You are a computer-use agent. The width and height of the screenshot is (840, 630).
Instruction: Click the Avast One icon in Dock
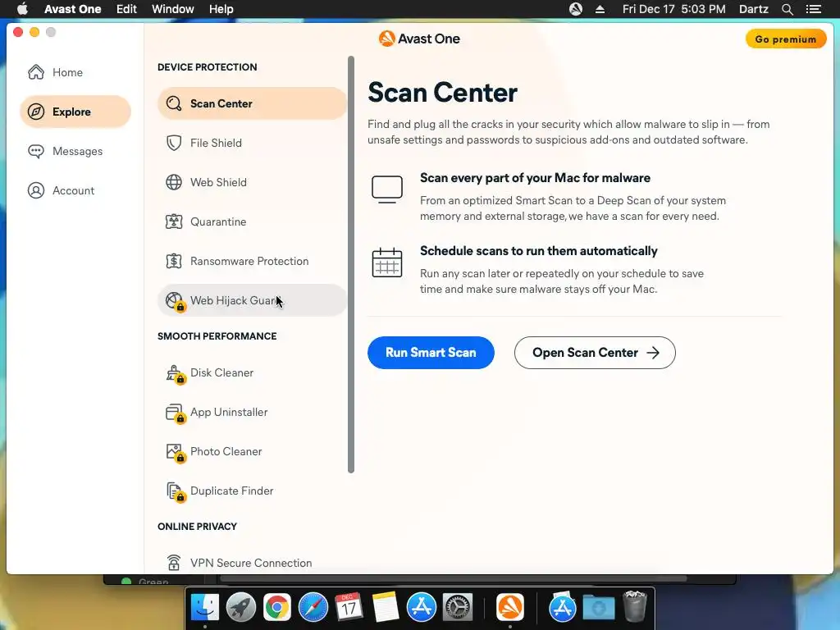510,607
